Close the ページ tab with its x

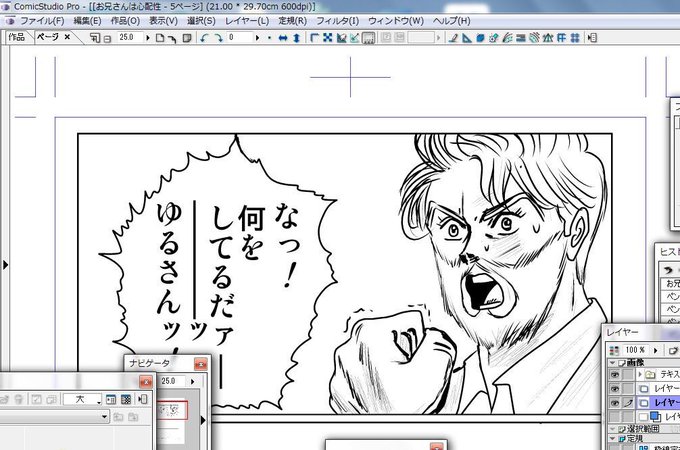[67, 37]
